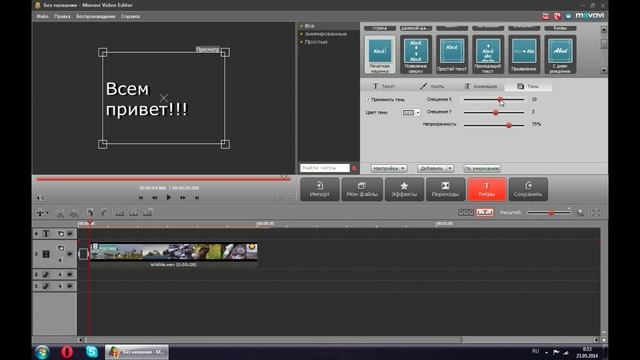The image size is (640, 360).
Task: Mute the video track speaker icon
Action: tap(60, 260)
